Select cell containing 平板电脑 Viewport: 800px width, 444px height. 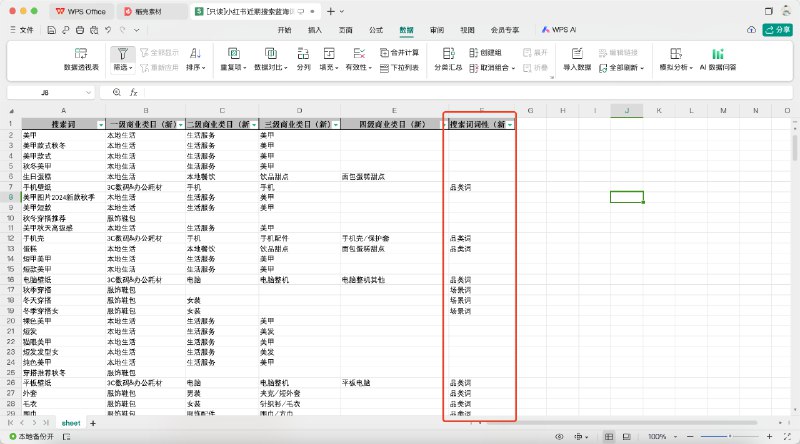pos(393,383)
